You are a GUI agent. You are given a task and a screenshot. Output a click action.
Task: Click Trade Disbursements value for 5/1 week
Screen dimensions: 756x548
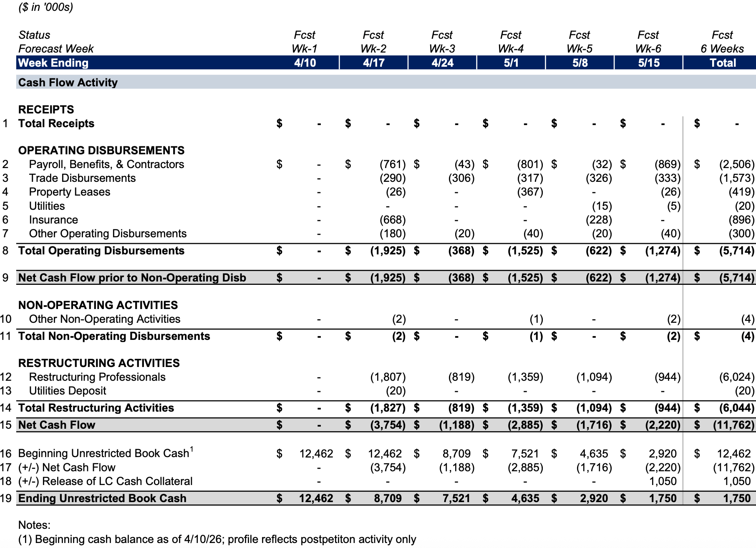pyautogui.click(x=530, y=178)
